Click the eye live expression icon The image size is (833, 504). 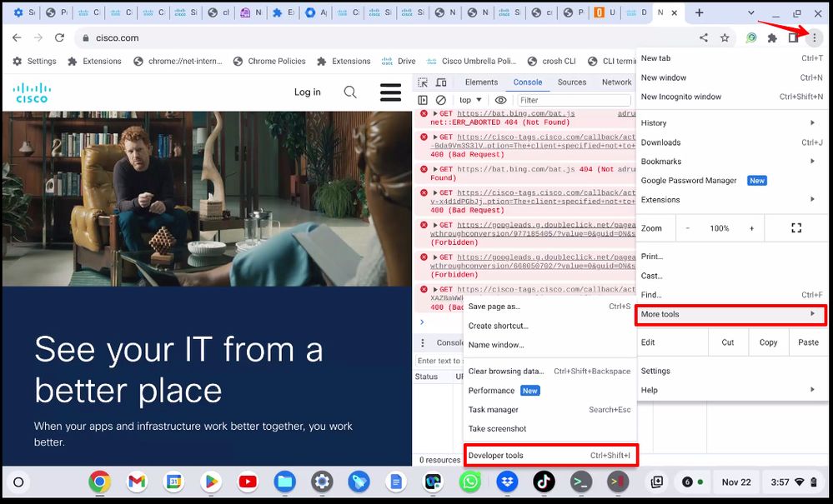(x=501, y=100)
